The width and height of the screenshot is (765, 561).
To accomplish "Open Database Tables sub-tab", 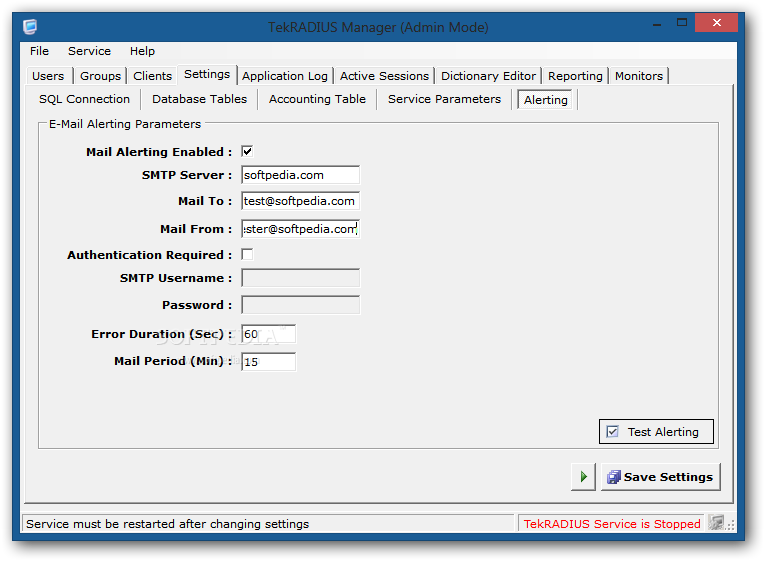I will [x=200, y=99].
